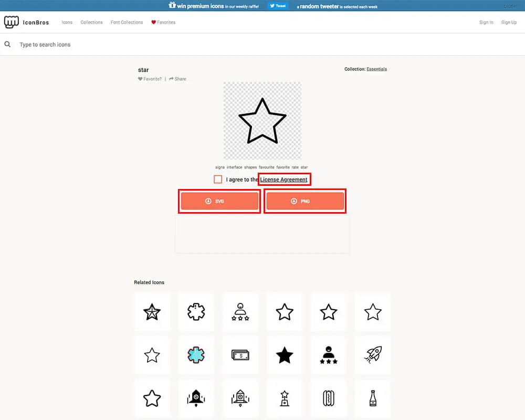525x420 pixels.
Task: Open the hot dog related icon
Action: tap(329, 398)
